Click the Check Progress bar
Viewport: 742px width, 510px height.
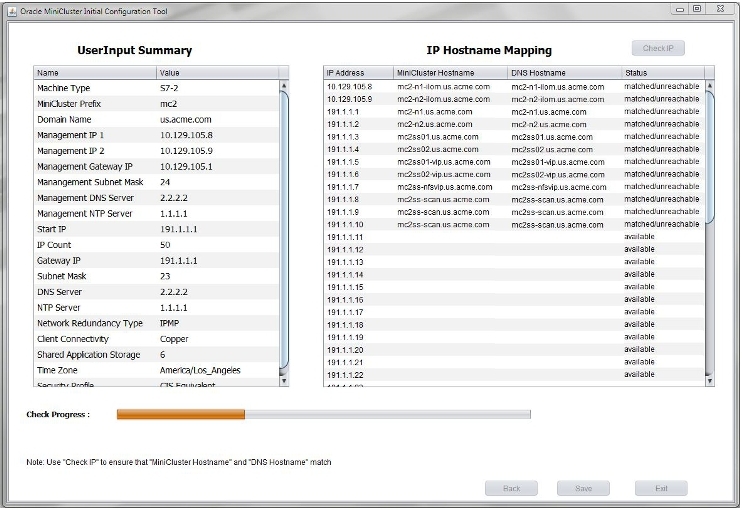[324, 414]
